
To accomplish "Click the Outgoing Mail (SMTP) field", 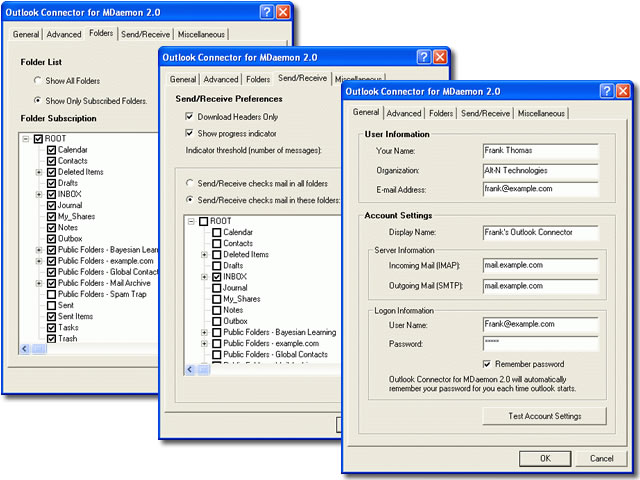I will click(x=540, y=286).
